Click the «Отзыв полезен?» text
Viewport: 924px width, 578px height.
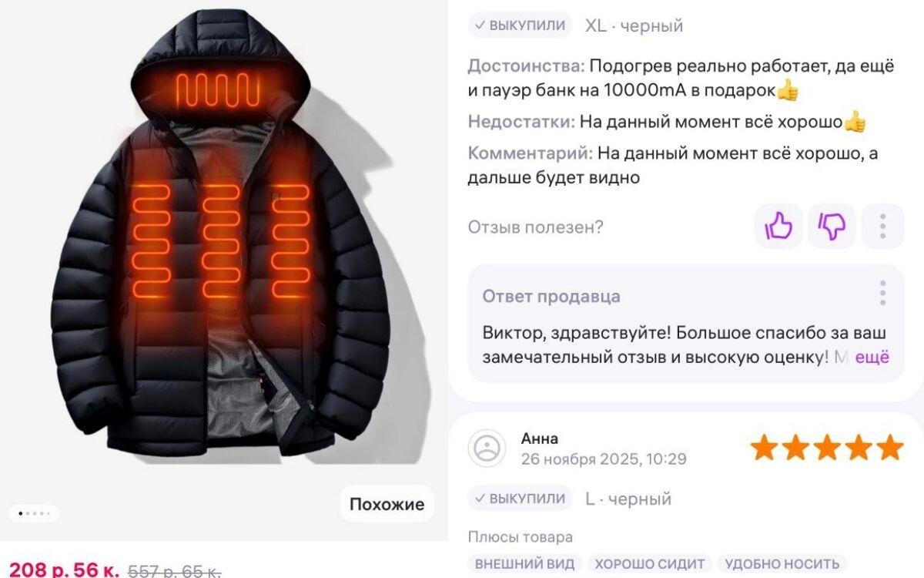point(536,227)
